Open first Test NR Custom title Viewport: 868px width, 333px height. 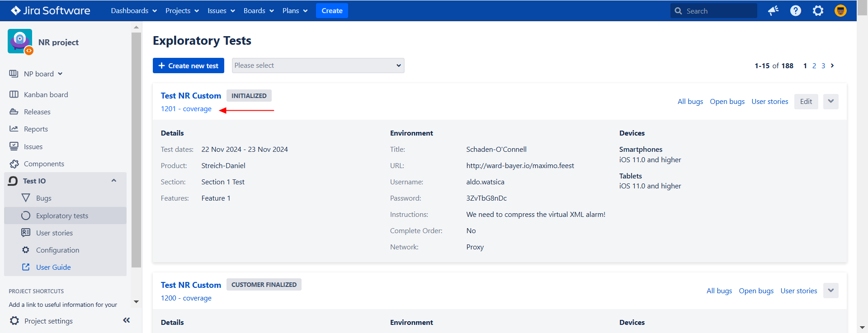click(191, 95)
